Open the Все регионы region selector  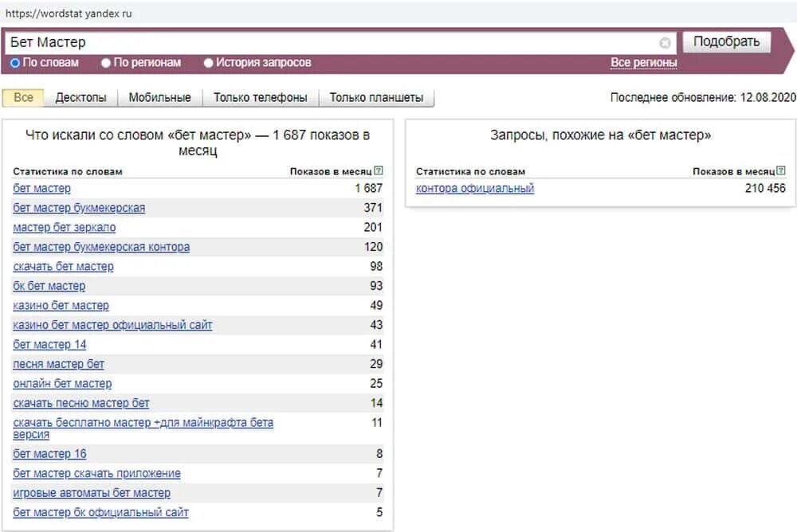643,62
